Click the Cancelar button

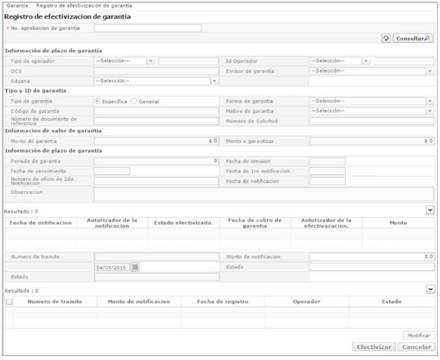point(416,347)
